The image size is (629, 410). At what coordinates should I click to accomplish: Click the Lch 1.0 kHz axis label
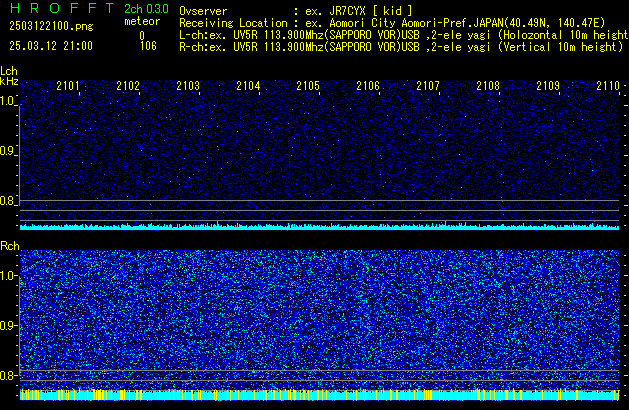click(7, 101)
